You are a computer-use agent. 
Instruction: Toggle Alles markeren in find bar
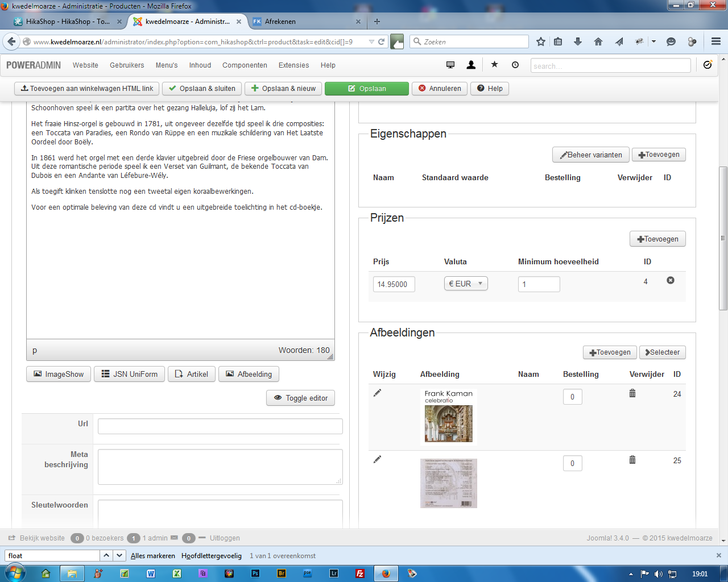point(153,555)
